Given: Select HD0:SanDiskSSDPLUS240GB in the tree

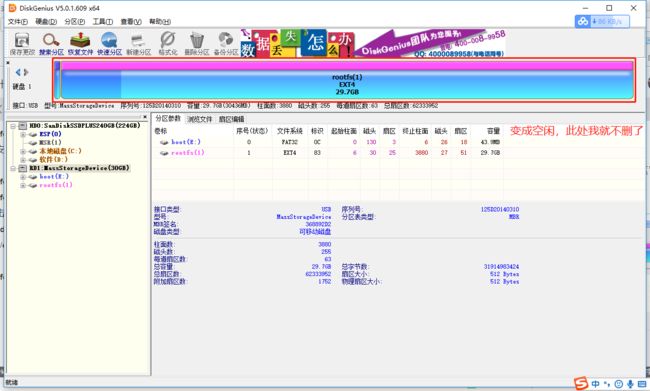Looking at the screenshot, I should (85, 126).
